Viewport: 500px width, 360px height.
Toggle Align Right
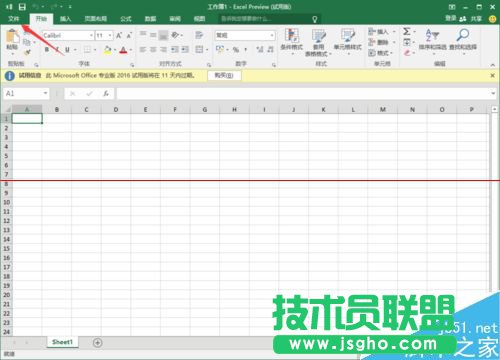coord(163,50)
